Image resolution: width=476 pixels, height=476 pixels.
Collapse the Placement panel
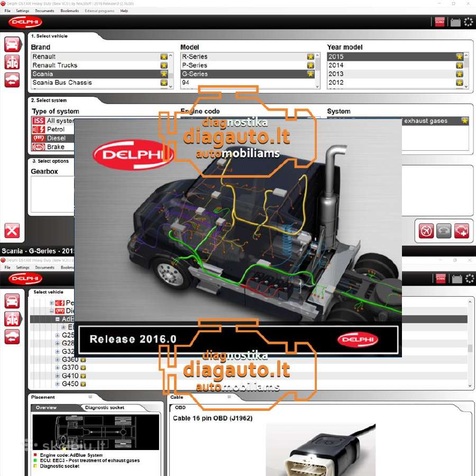click(90, 397)
